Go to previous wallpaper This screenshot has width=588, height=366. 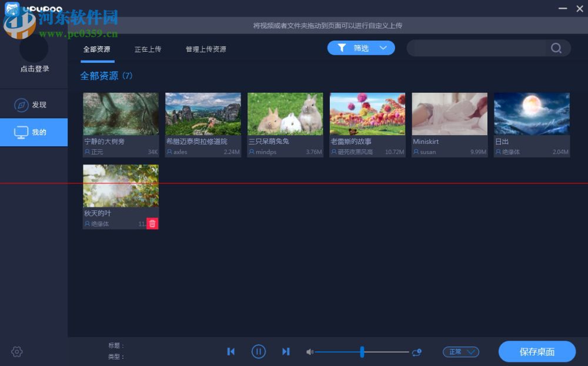(x=231, y=351)
